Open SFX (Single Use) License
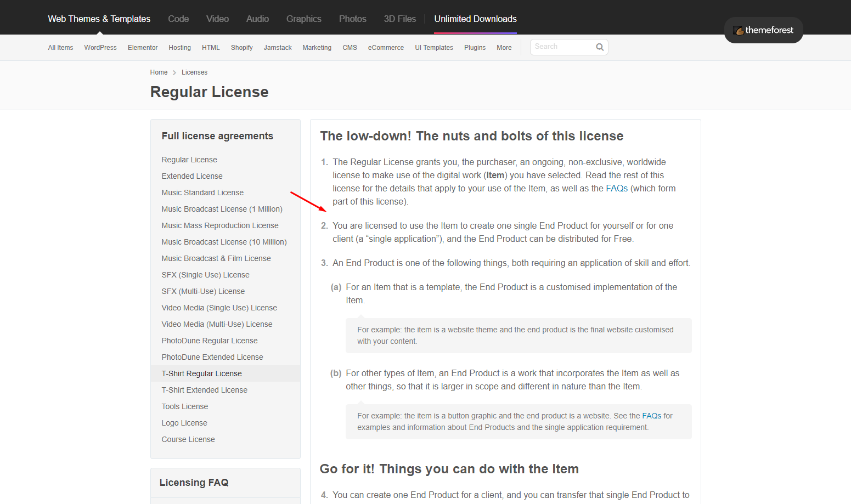This screenshot has width=851, height=504. (205, 275)
